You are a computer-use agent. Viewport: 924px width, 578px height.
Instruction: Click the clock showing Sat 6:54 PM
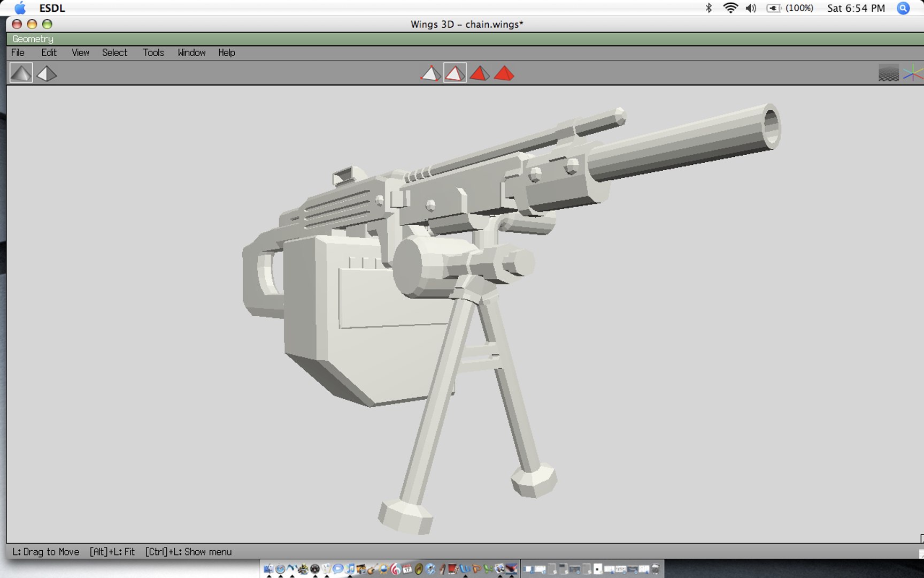coord(856,8)
